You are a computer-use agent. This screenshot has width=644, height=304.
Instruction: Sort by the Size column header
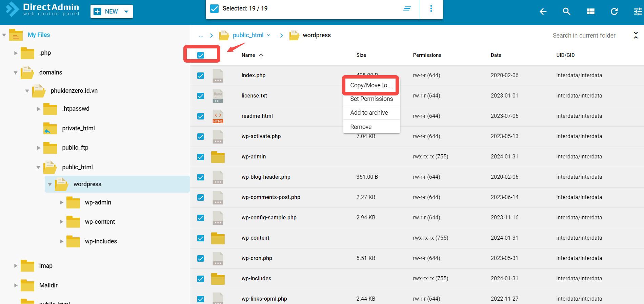(x=361, y=55)
